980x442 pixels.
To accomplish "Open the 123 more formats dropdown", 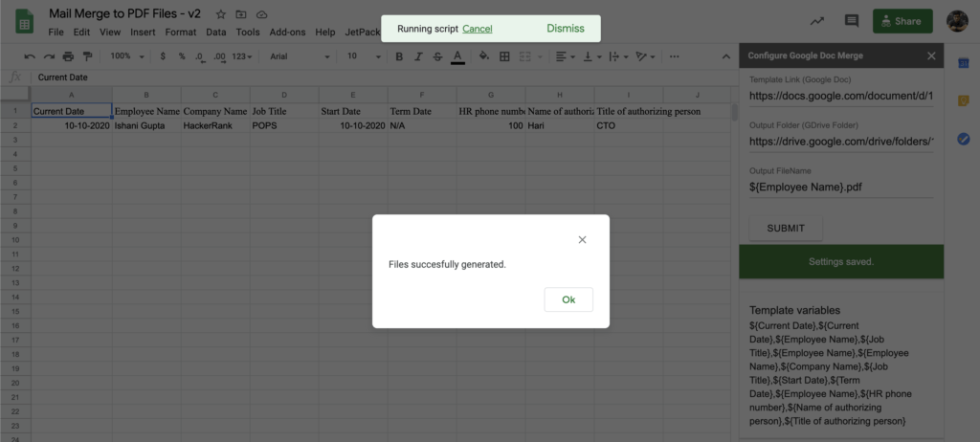I will coord(242,56).
